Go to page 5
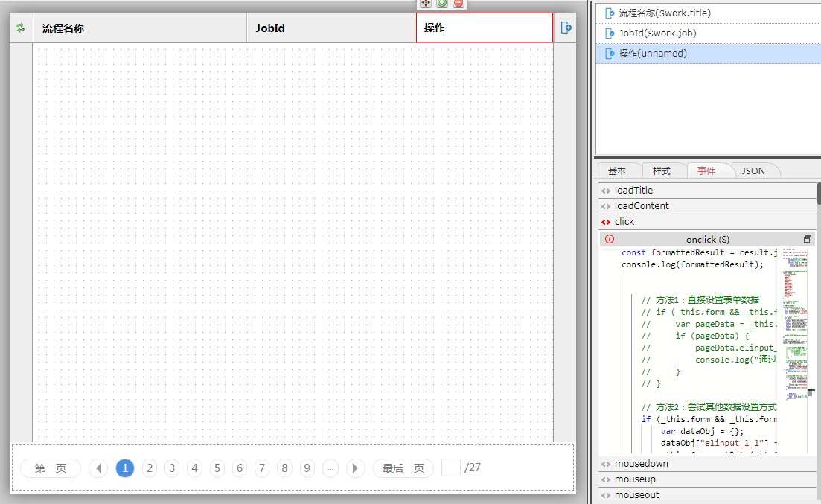This screenshot has width=821, height=504. coord(217,468)
